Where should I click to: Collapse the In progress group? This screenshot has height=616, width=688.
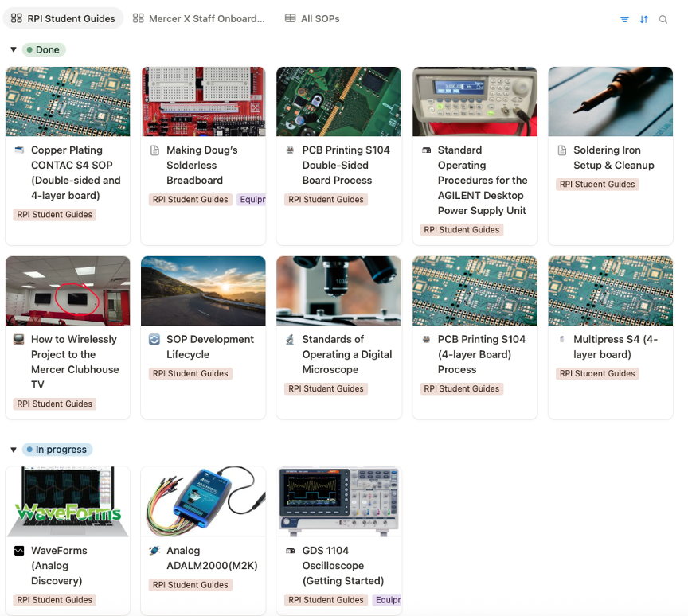click(x=14, y=450)
